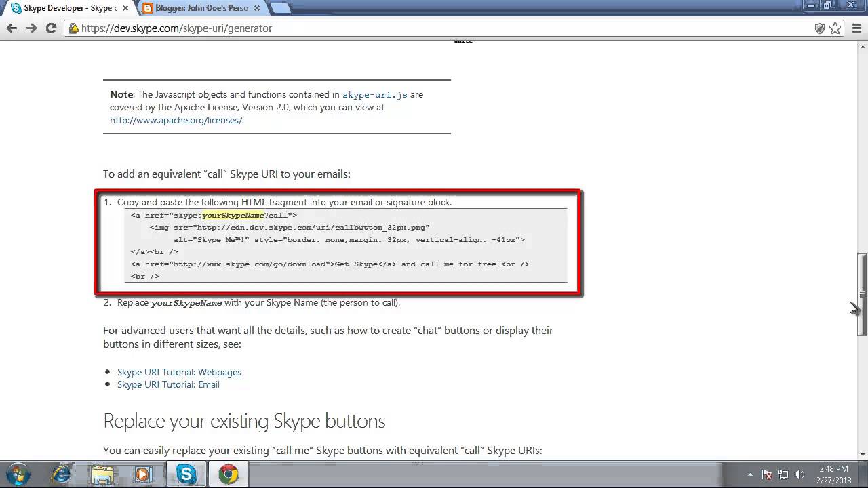
Task: Click the network tray icon
Action: click(783, 474)
